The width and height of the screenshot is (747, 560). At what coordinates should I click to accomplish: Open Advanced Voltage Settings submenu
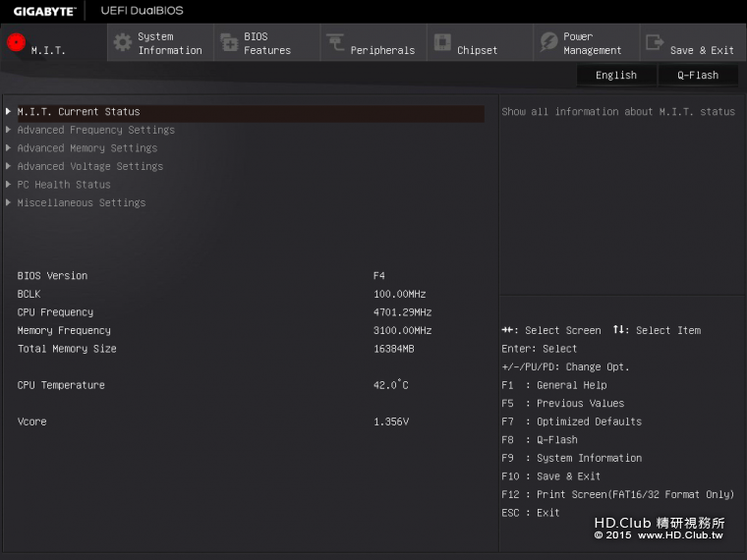[x=89, y=167]
